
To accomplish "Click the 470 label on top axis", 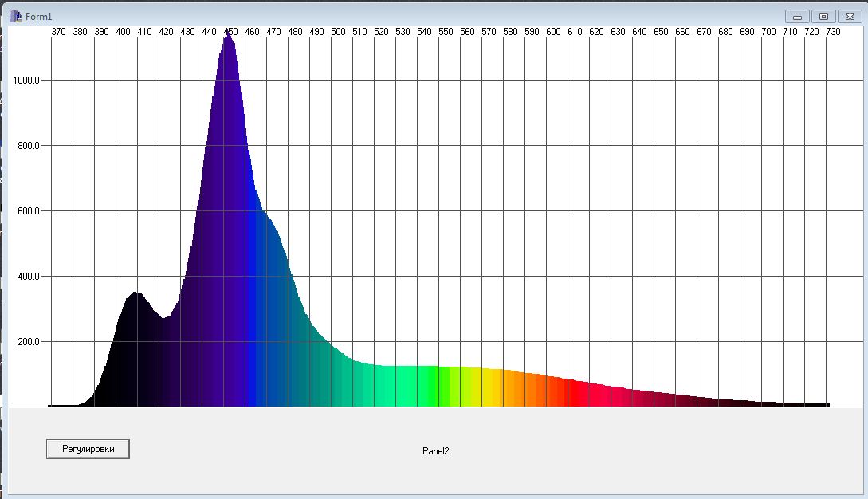I will (x=274, y=32).
